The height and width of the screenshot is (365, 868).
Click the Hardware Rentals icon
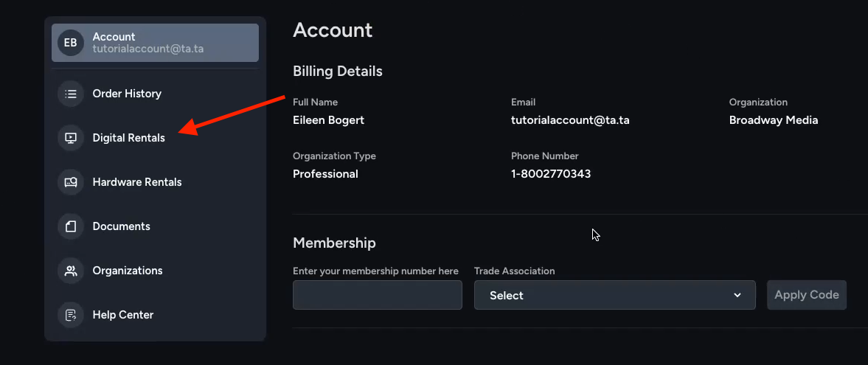(x=70, y=182)
